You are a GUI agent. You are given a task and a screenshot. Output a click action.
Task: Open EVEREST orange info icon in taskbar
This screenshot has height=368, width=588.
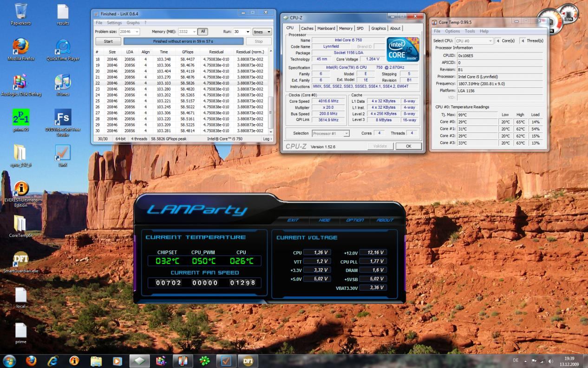pos(74,361)
